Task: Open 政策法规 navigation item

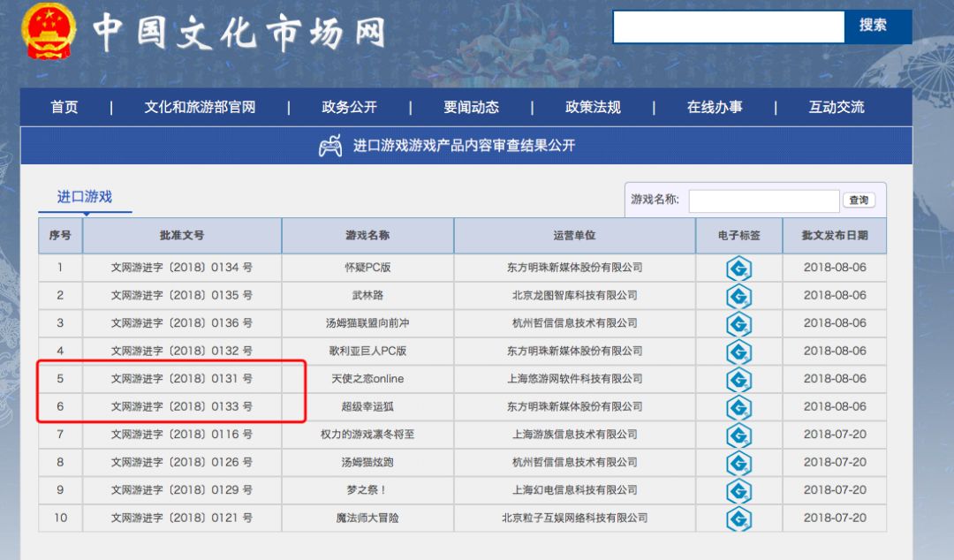Action: [x=593, y=107]
